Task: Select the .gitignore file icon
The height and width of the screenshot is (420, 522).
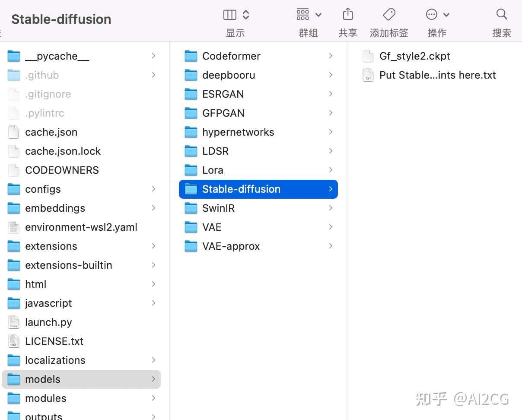Action: (14, 94)
